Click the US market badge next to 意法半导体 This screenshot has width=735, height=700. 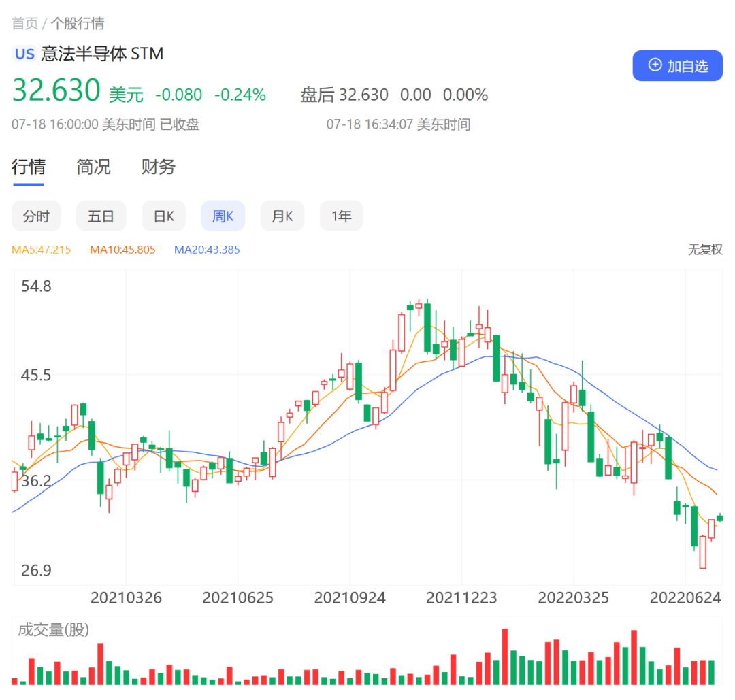pyautogui.click(x=24, y=54)
